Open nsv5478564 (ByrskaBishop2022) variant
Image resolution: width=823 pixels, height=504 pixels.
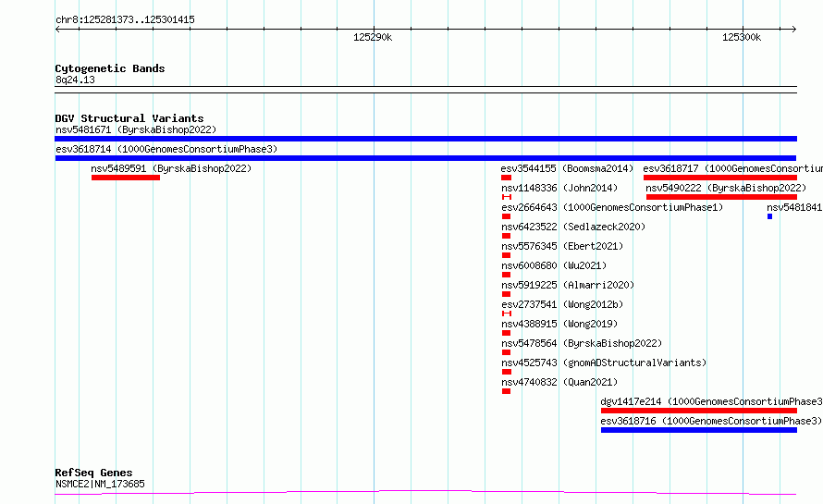(582, 343)
